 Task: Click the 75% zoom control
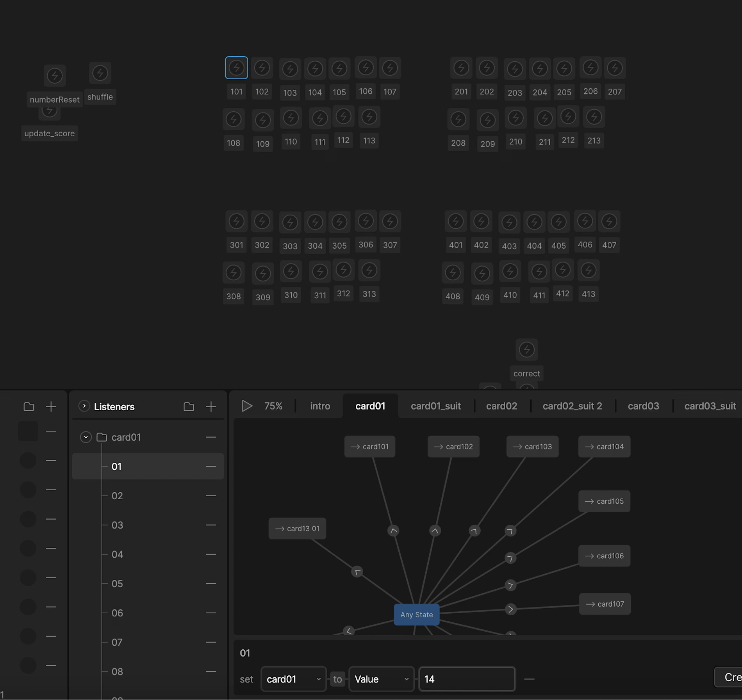[x=273, y=406]
